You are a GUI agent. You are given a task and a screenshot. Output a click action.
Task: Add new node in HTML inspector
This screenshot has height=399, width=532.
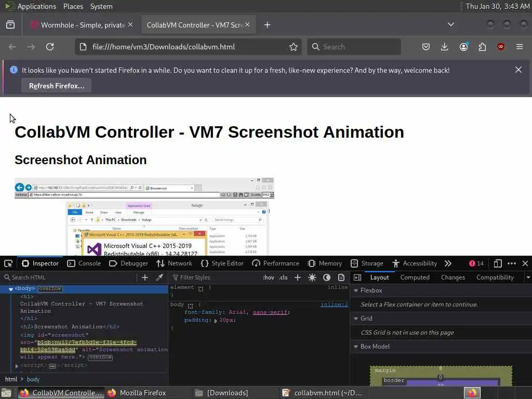click(x=145, y=277)
